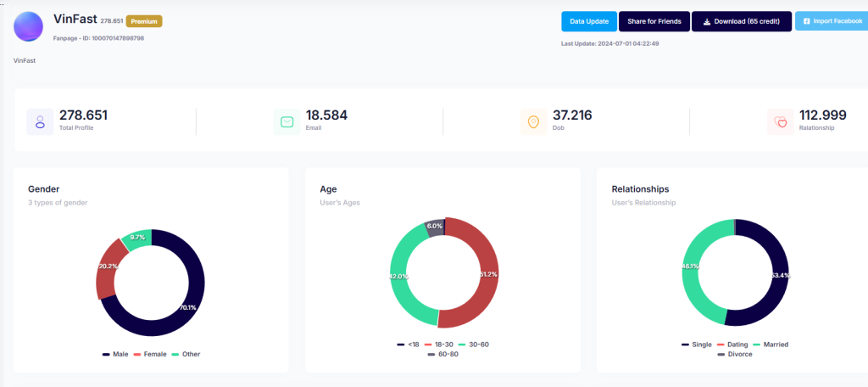Click the Data Update button
The height and width of the screenshot is (387, 868).
tap(589, 21)
